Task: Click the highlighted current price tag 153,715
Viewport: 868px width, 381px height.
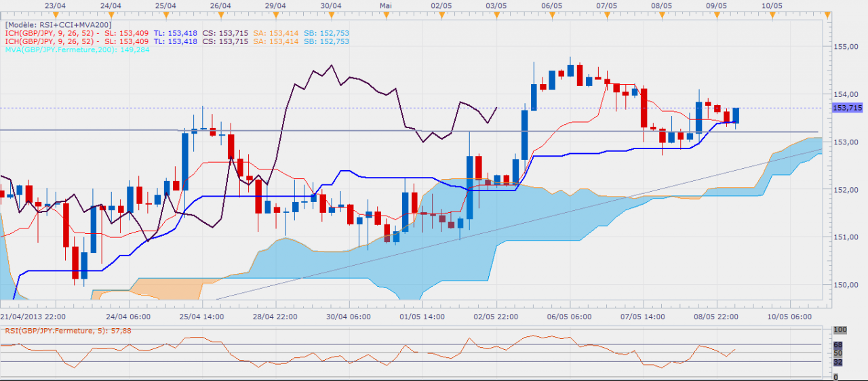Action: [847, 107]
